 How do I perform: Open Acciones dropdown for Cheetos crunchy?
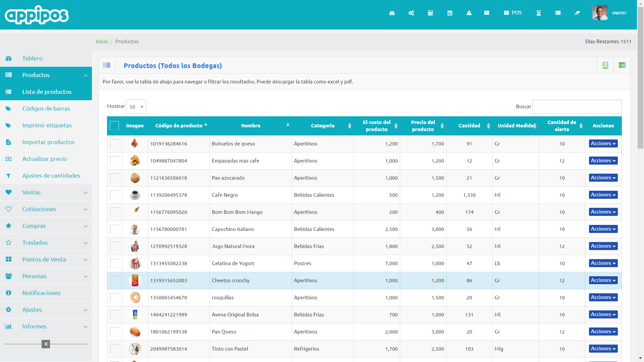(603, 280)
